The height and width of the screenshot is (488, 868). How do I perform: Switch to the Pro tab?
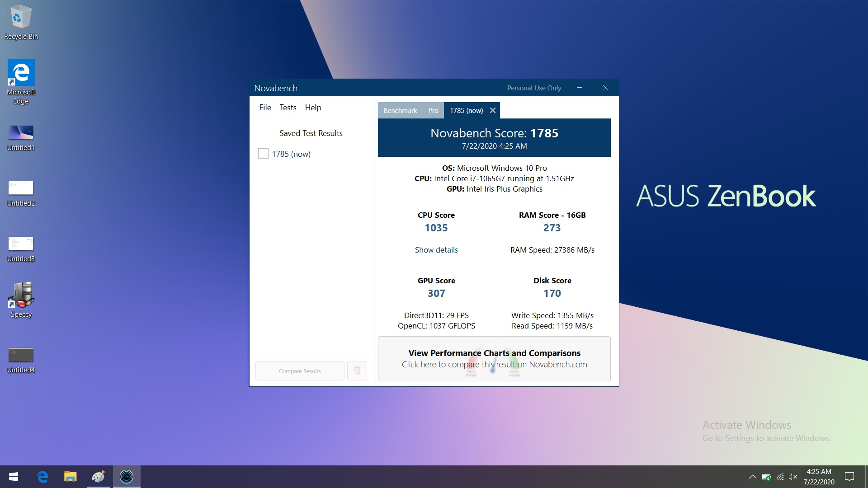point(433,111)
